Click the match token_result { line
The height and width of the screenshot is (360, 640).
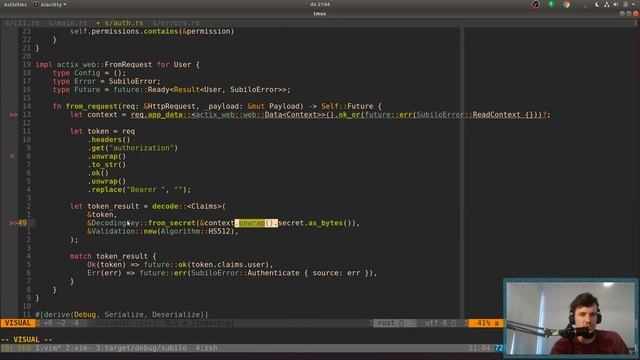[113, 256]
